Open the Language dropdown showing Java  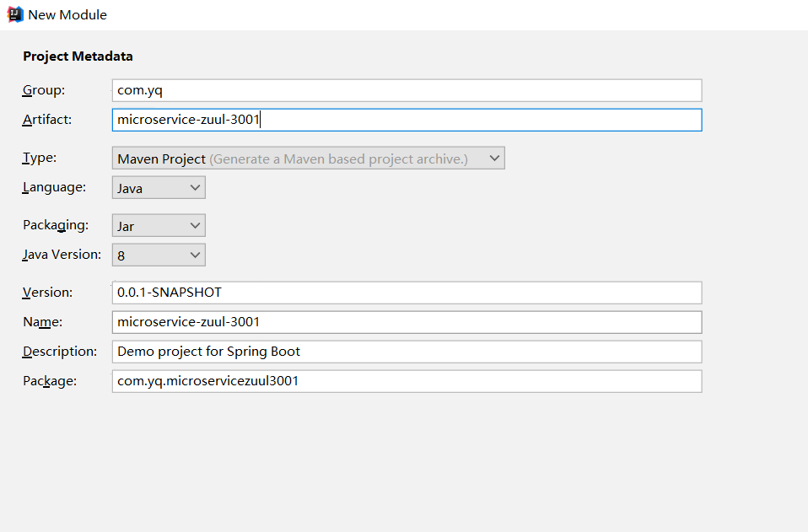pyautogui.click(x=159, y=187)
